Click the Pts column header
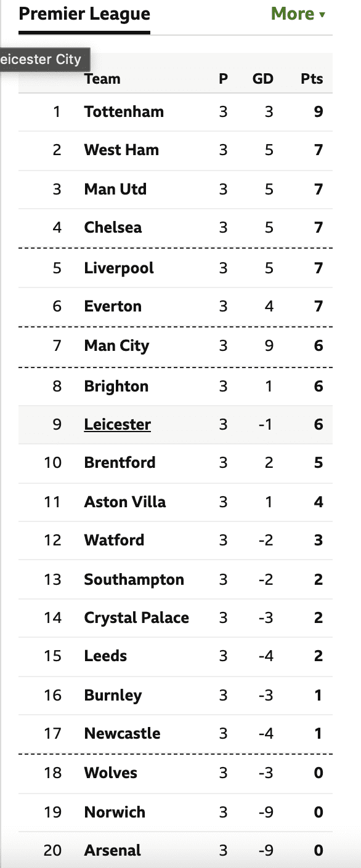This screenshot has width=361, height=868. click(312, 79)
